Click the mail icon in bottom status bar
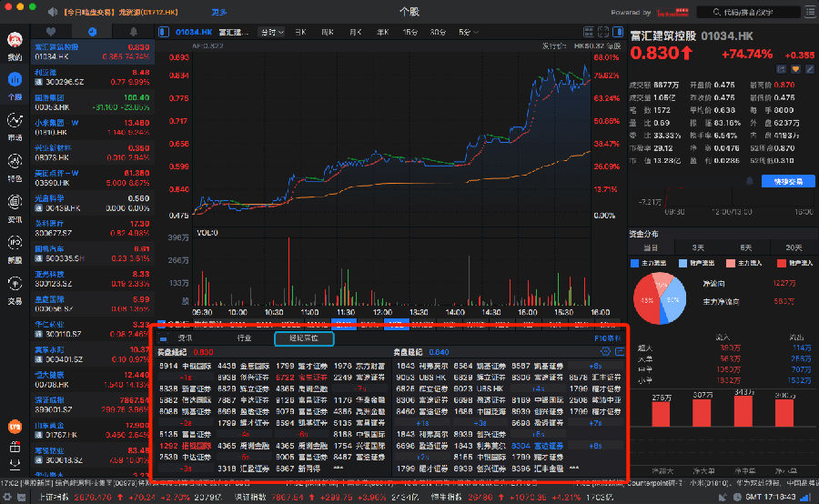The height and width of the screenshot is (504, 819). pyautogui.click(x=22, y=498)
